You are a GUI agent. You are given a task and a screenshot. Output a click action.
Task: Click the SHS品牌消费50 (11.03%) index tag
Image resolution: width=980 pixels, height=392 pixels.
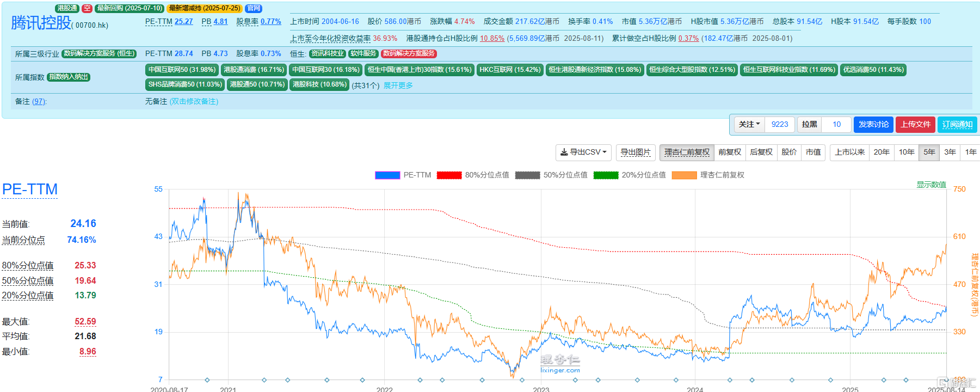coord(185,84)
